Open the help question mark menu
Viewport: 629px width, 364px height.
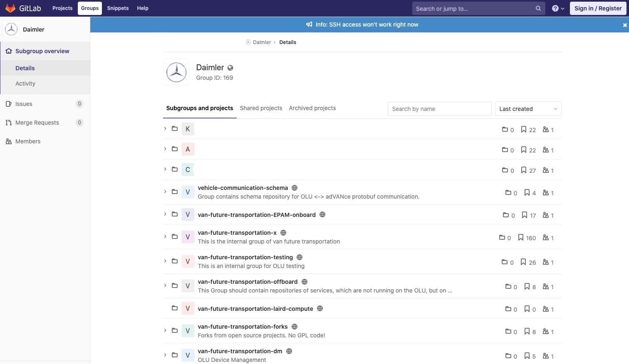pos(558,8)
